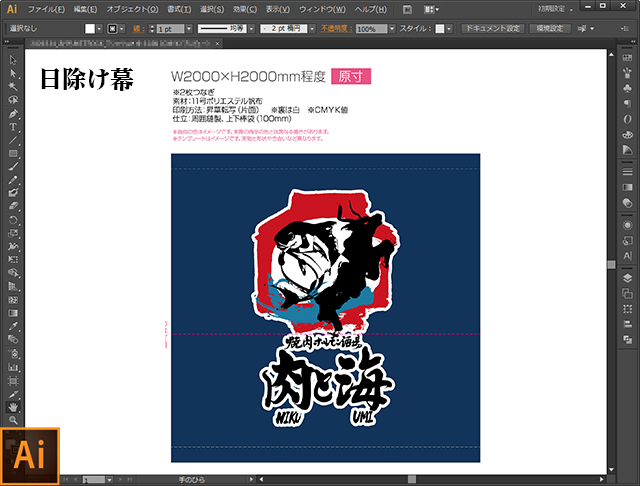Viewport: 640px width, 486px height.
Task: Click the white fill color swatch
Action: [90, 29]
